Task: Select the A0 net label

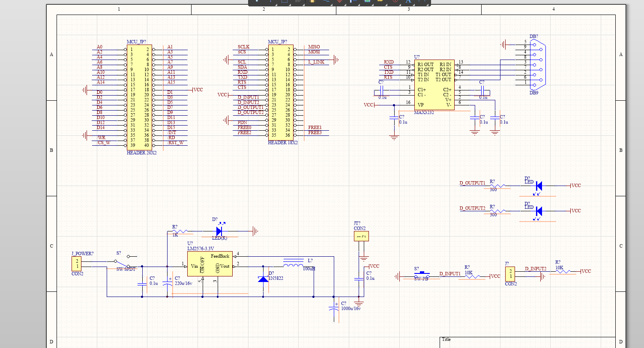Action: (99, 47)
